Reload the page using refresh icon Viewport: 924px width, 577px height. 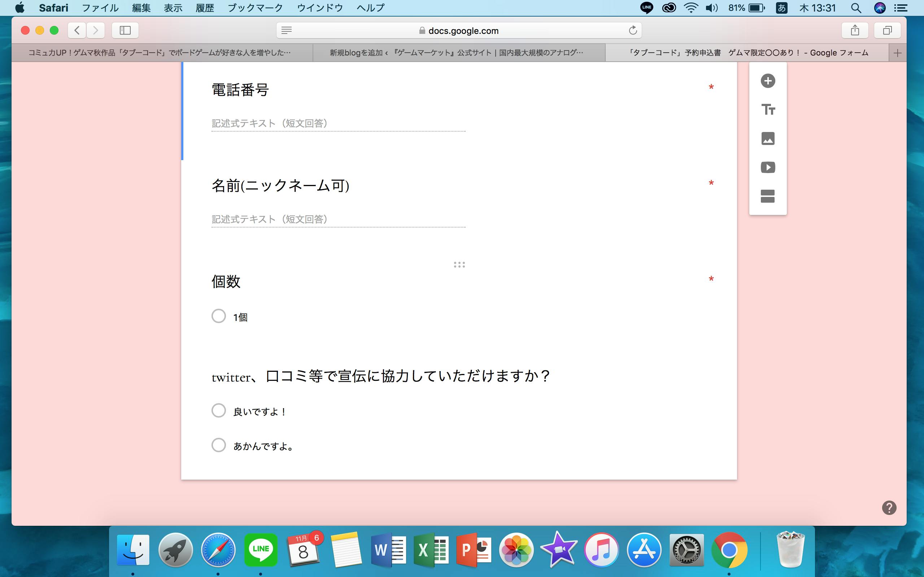pyautogui.click(x=633, y=30)
